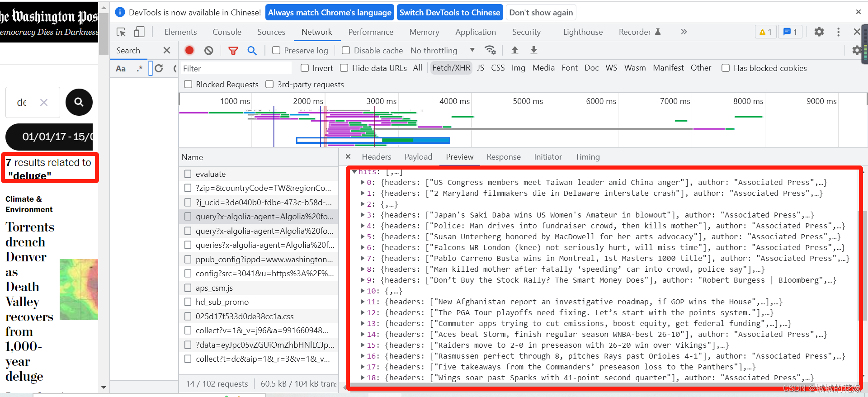Tick checkbox beside evaluate request
This screenshot has width=868, height=397.
(188, 174)
